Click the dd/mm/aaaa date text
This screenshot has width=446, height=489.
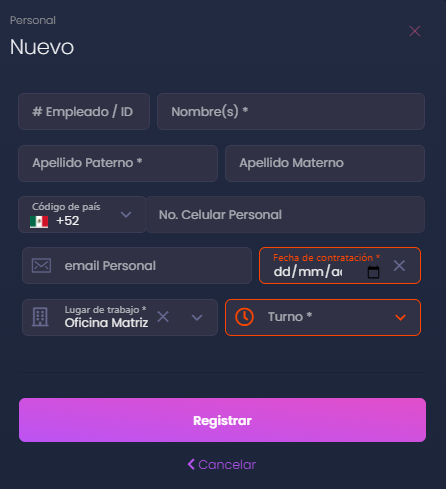308,272
